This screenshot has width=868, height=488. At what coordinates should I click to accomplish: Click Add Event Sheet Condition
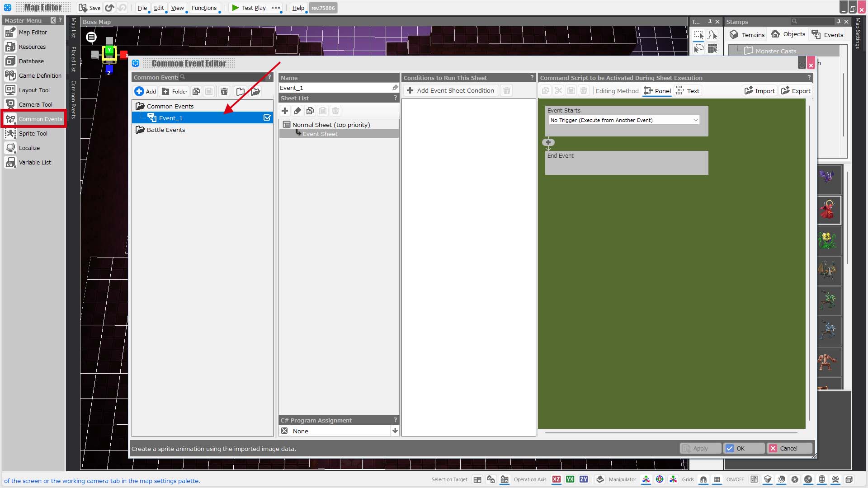point(450,90)
